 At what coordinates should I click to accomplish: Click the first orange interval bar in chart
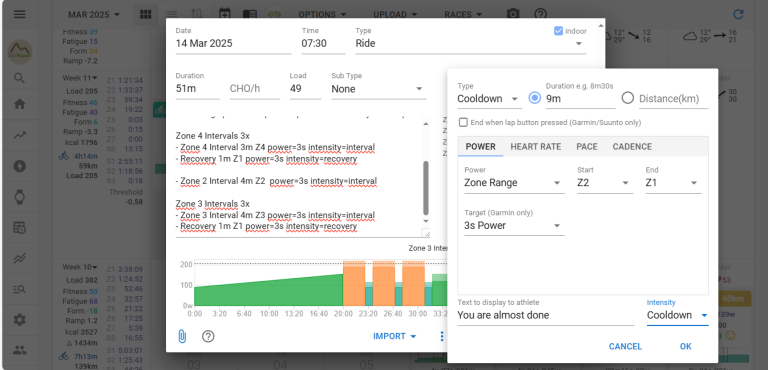pos(354,283)
